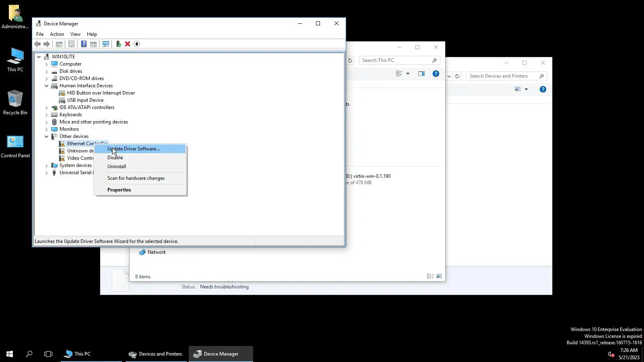
Task: Expand the System devices node
Action: (x=47, y=165)
